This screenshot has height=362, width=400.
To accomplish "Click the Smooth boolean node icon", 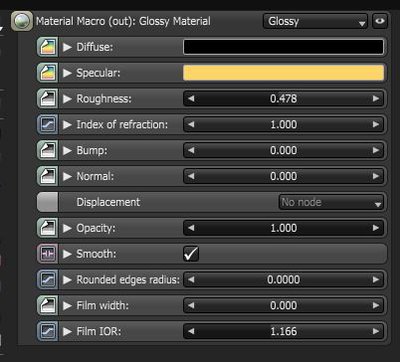I will click(x=47, y=254).
